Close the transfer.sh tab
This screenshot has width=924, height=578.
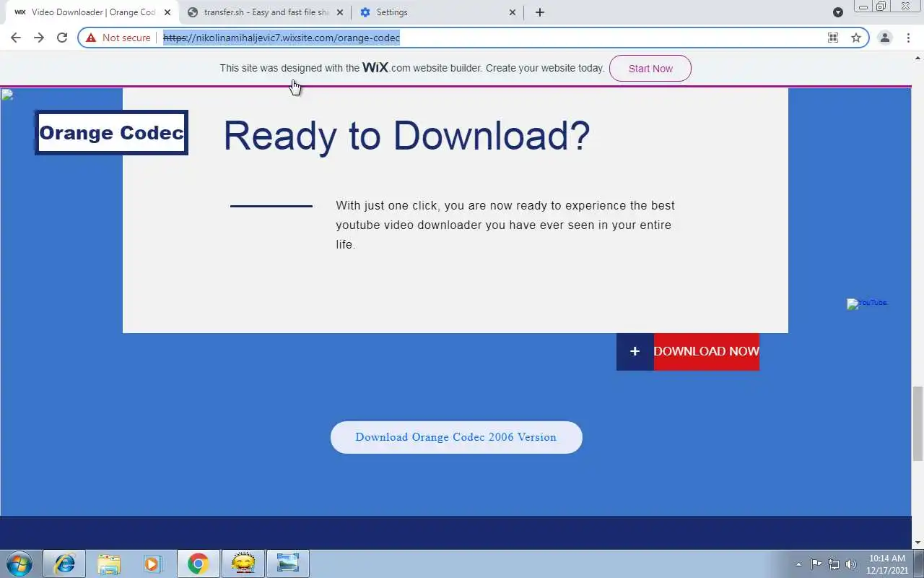[340, 12]
